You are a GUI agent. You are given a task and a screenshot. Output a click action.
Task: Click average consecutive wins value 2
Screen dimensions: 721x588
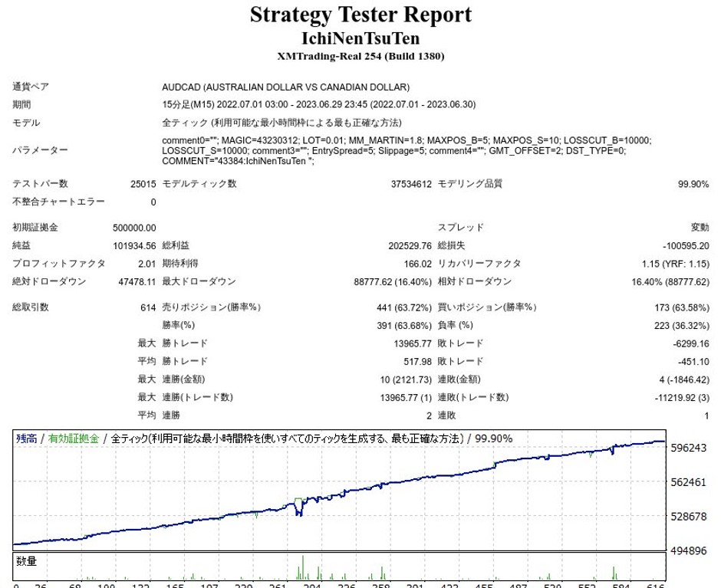pos(429,416)
